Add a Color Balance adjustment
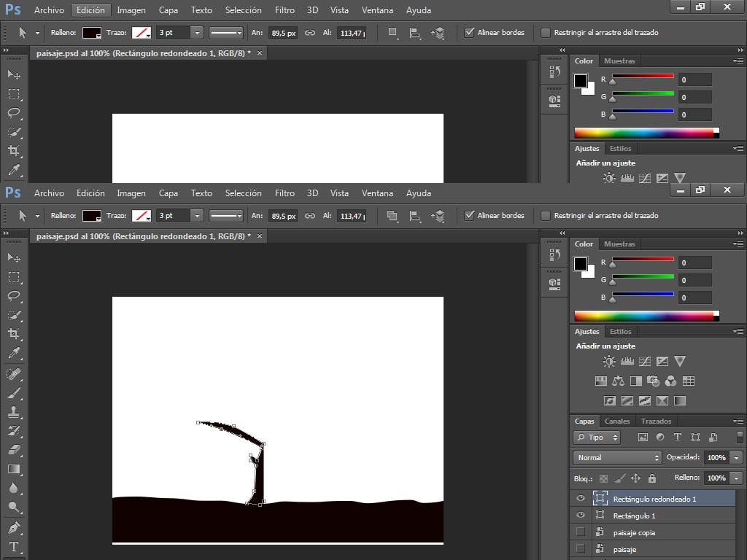 (x=619, y=381)
